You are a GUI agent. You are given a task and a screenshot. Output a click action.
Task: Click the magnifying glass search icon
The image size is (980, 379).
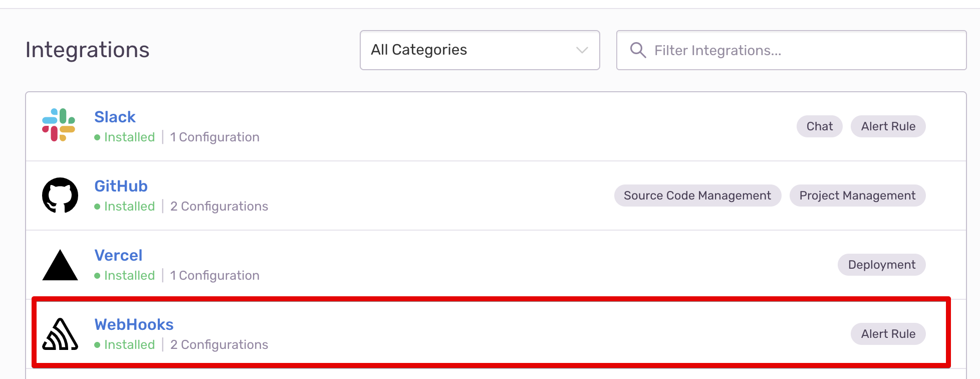pos(638,50)
